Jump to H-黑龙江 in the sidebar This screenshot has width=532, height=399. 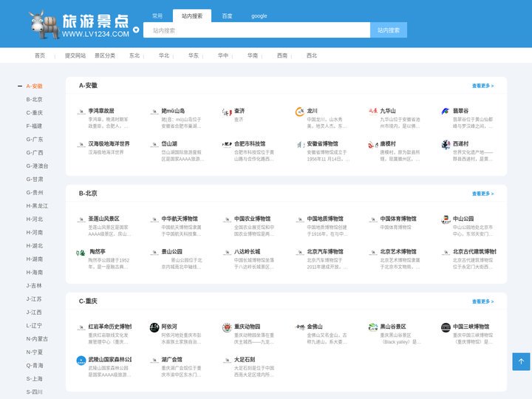click(38, 206)
